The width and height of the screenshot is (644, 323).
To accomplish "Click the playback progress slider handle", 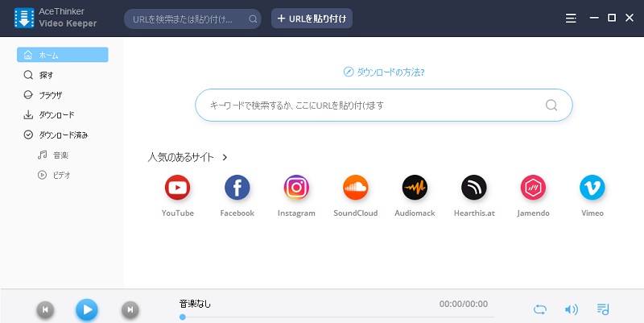I will click(183, 317).
